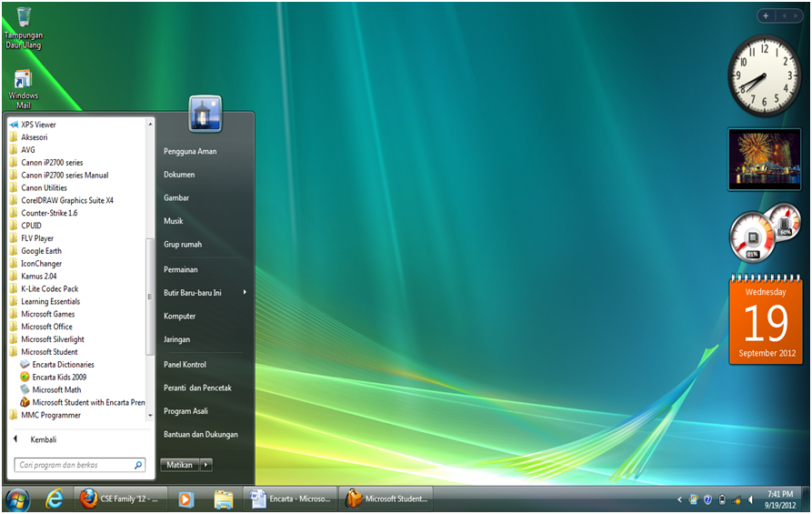Click the blue help shield tray icon
Image resolution: width=812 pixels, height=514 pixels.
708,499
